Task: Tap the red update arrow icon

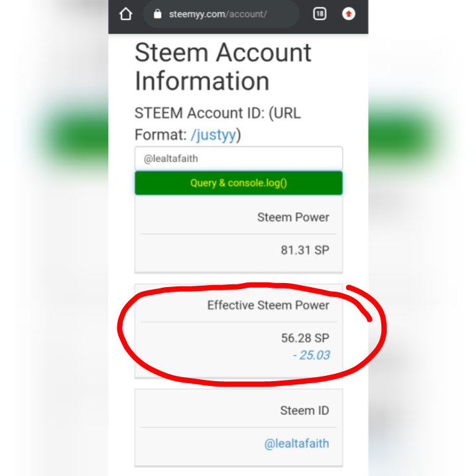Action: [x=349, y=14]
